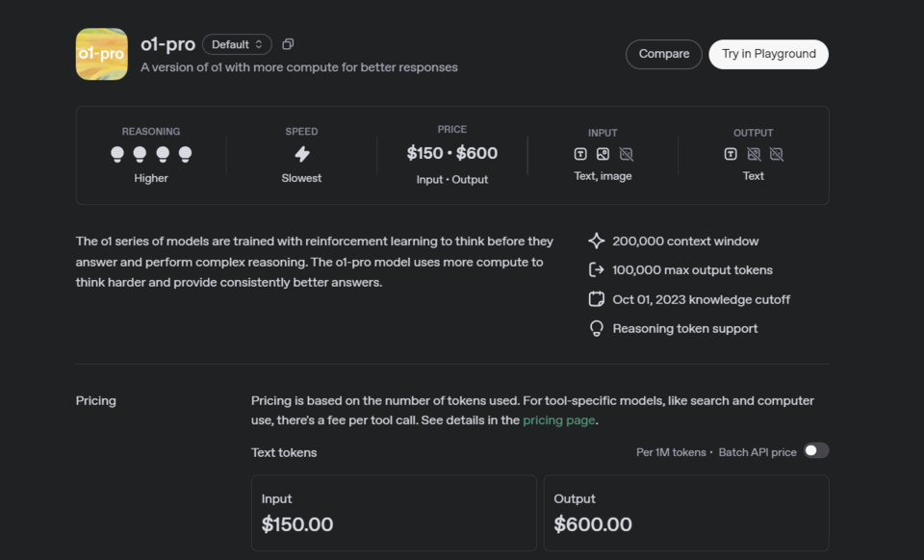Image resolution: width=924 pixels, height=560 pixels.
Task: Click the text icon under Output
Action: [x=731, y=154]
